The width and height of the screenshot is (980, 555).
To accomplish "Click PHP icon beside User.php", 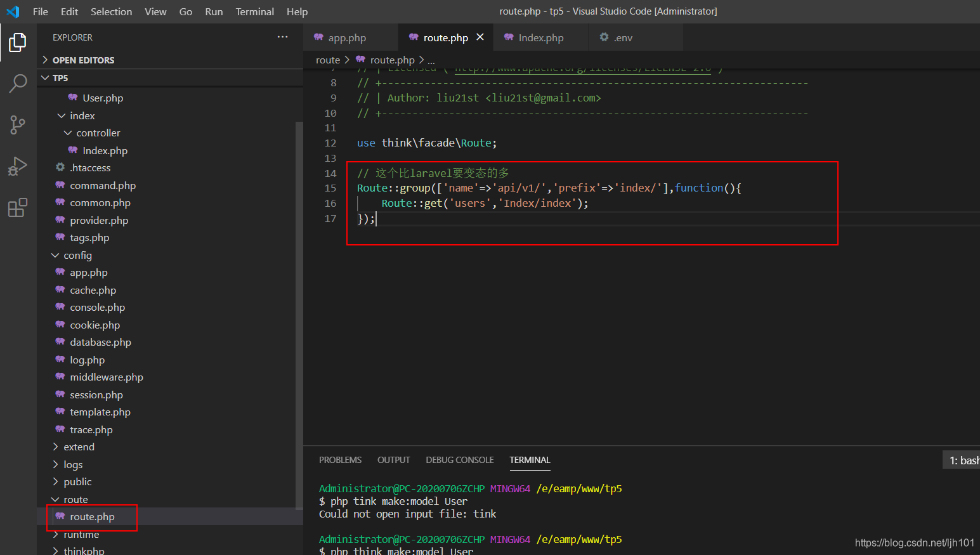I will [73, 98].
